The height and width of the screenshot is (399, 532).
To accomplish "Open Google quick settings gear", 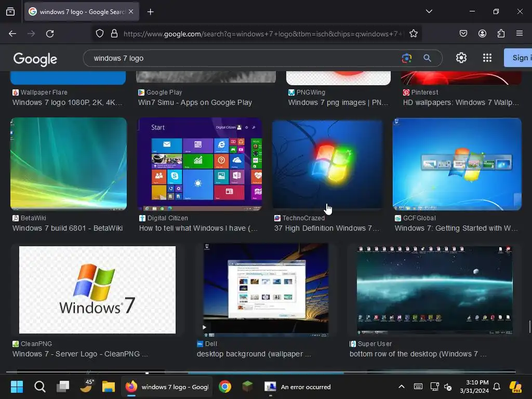I will [x=461, y=58].
